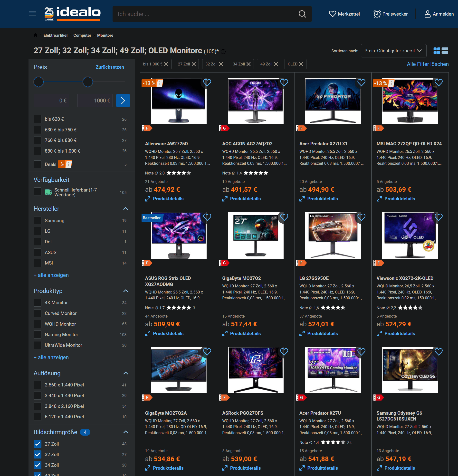458x476 pixels.
Task: Open ASUS ROG Strix monitor thumbnail
Action: coord(179,235)
